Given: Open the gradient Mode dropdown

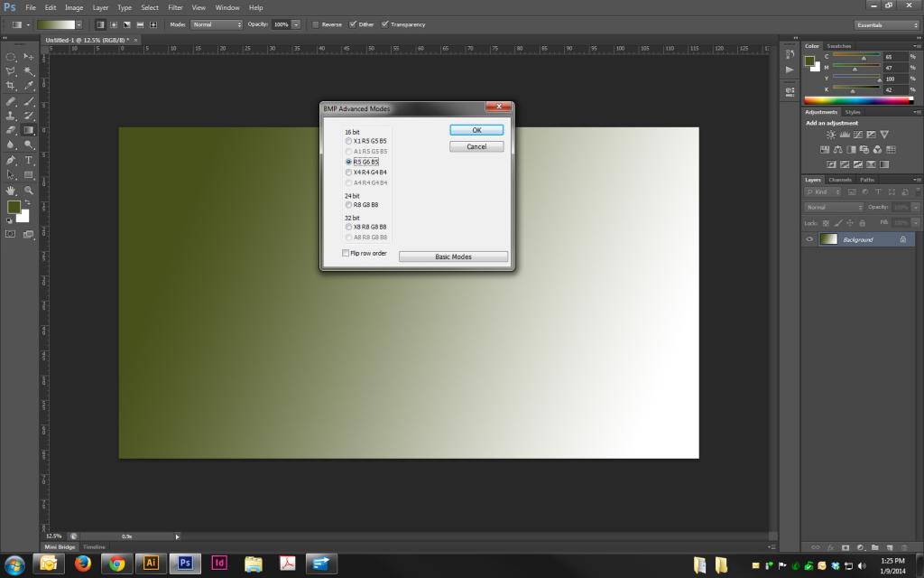Looking at the screenshot, I should (217, 24).
